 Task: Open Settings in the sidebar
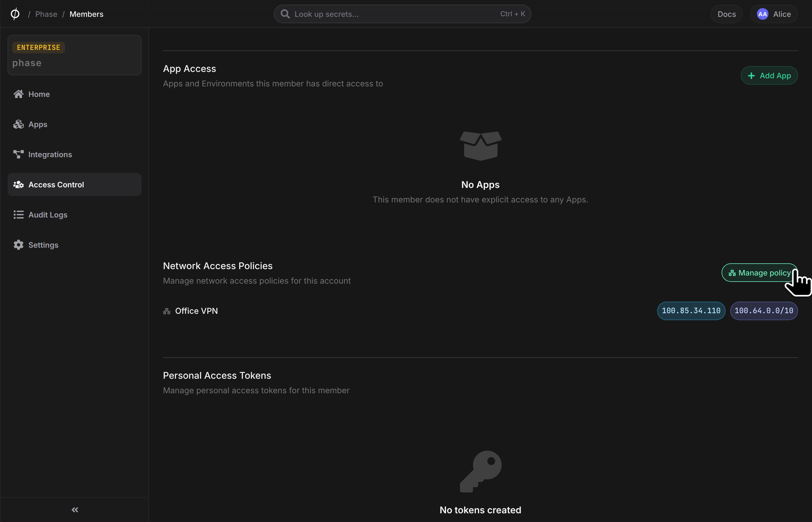[74, 245]
